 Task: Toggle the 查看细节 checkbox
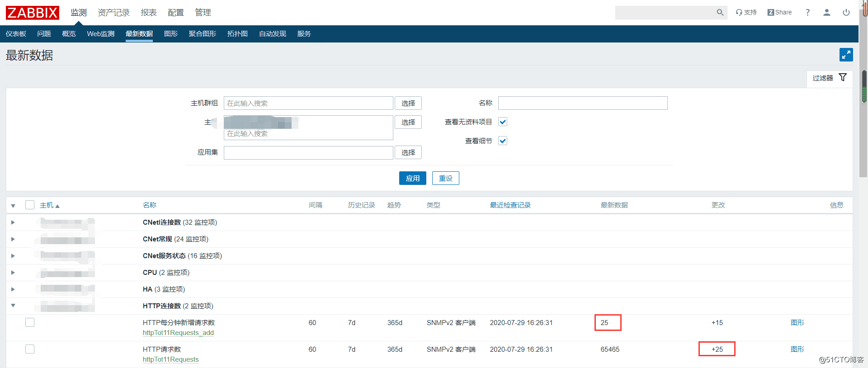(503, 141)
